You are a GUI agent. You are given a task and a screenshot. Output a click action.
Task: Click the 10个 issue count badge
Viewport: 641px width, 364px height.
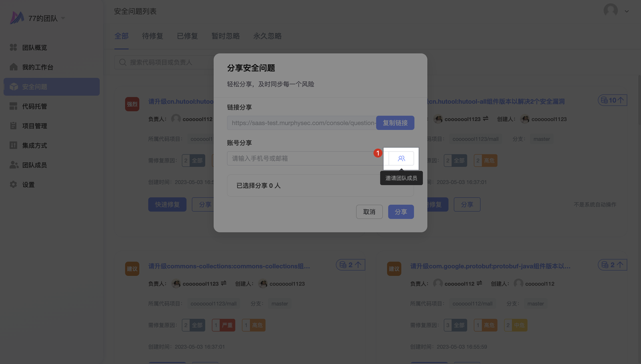[612, 101]
